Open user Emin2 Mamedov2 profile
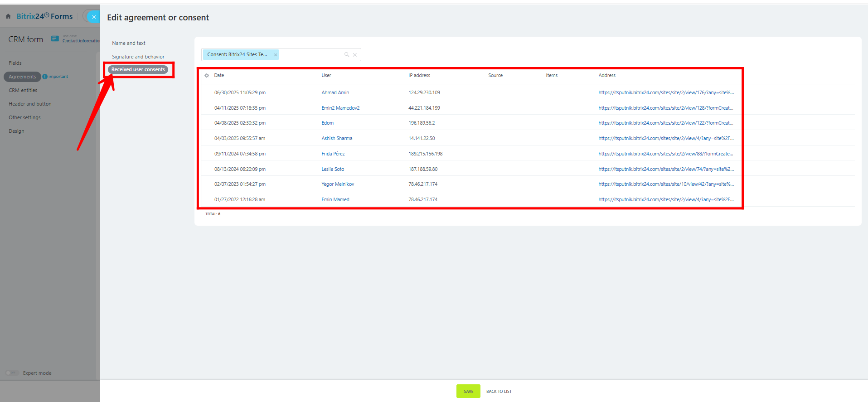 pos(340,108)
